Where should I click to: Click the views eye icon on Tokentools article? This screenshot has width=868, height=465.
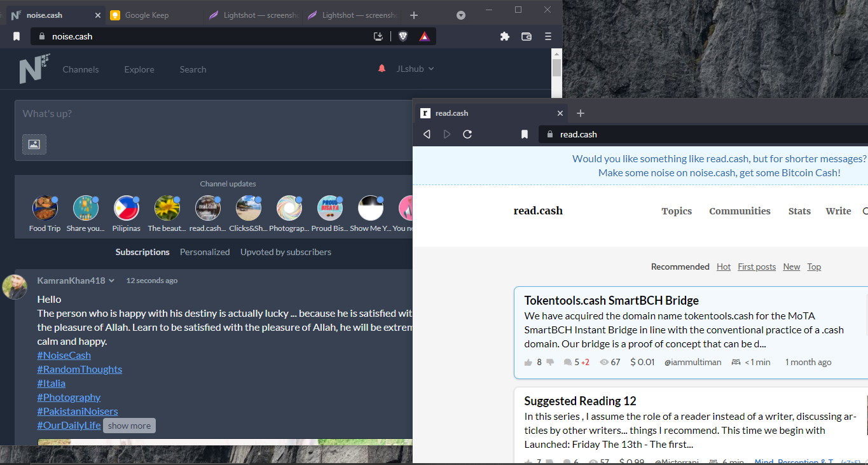[x=604, y=362]
